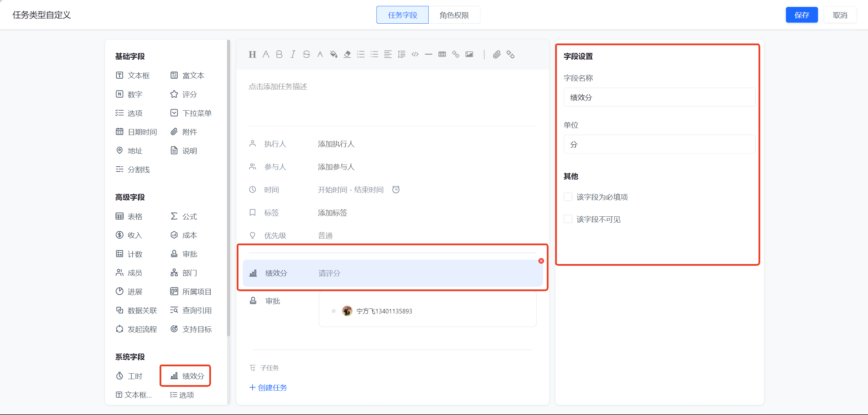Click the field list panel scrollbar
This screenshot has height=415, width=868.
(x=228, y=188)
